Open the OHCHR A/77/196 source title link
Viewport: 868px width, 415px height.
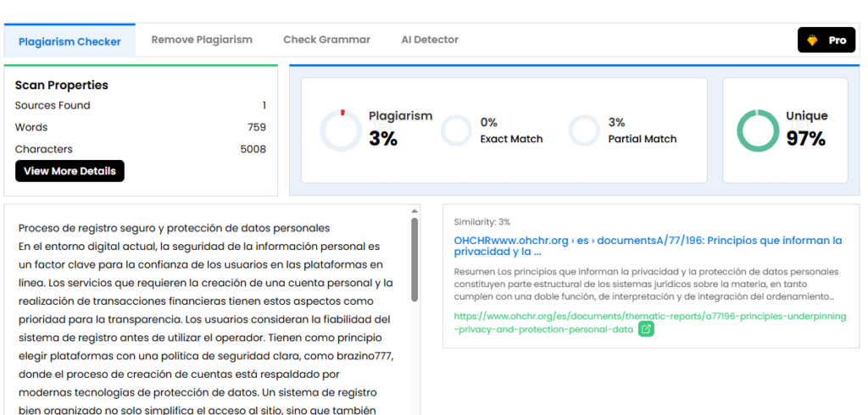pos(648,246)
